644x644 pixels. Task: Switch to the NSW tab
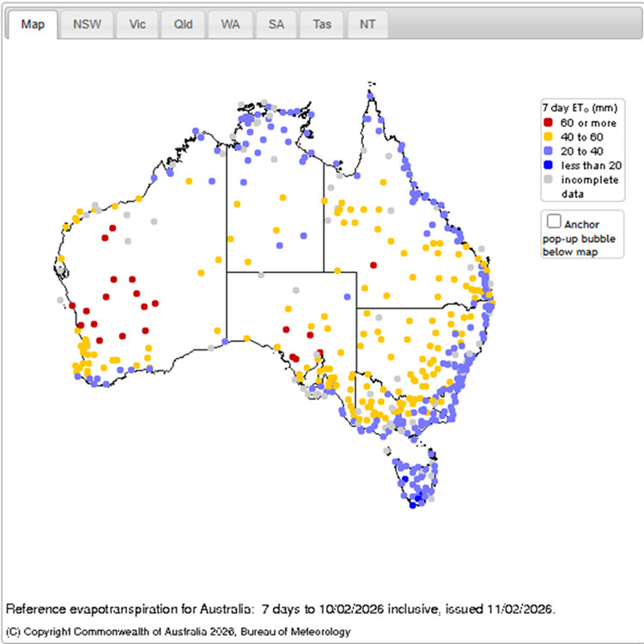pyautogui.click(x=87, y=25)
